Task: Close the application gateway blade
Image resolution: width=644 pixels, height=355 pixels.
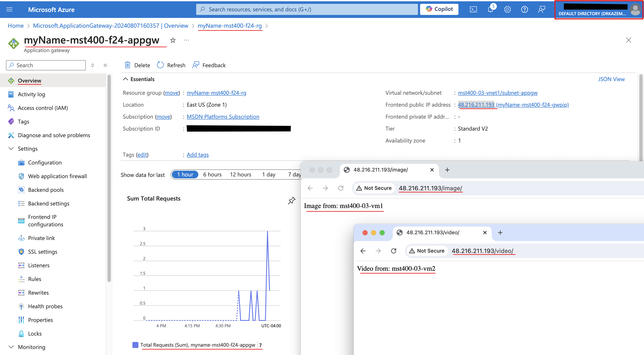Action: (x=628, y=40)
